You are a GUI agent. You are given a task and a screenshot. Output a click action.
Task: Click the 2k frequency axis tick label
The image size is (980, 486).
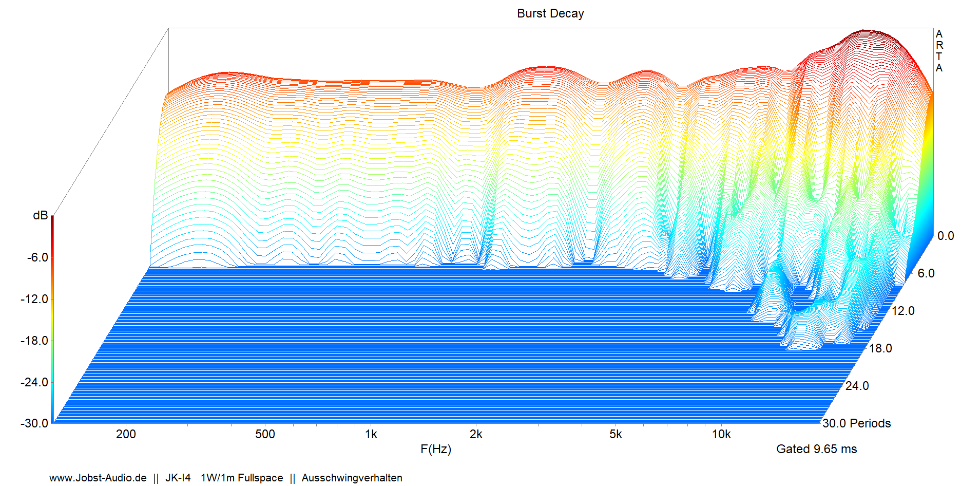(x=476, y=434)
